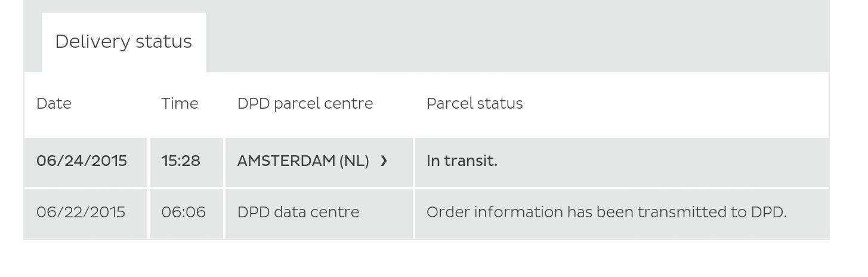Open the AMSTERDAM (NL) parcel centre link

tap(303, 161)
